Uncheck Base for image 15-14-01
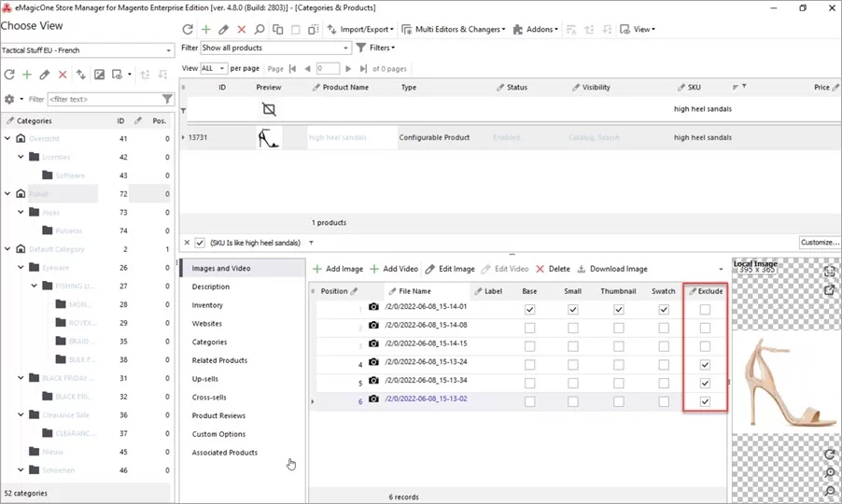842x504 pixels. [x=530, y=310]
